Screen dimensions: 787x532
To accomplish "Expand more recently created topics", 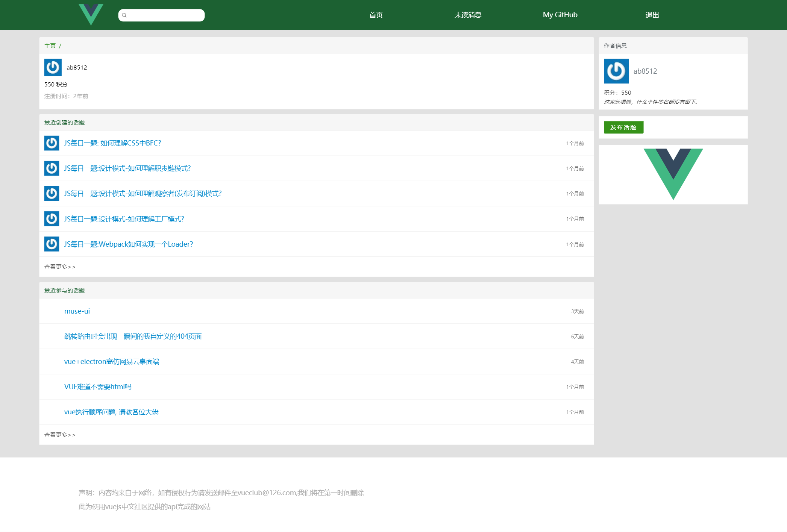I will click(x=59, y=267).
